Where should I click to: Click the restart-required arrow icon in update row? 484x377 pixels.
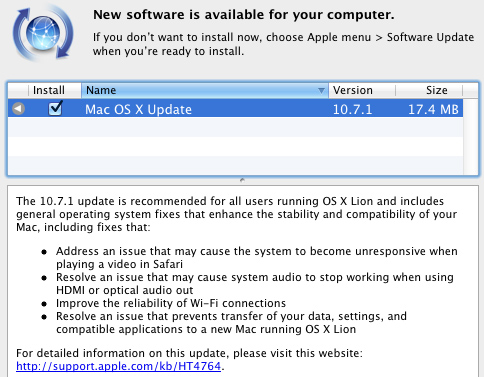coord(18,109)
